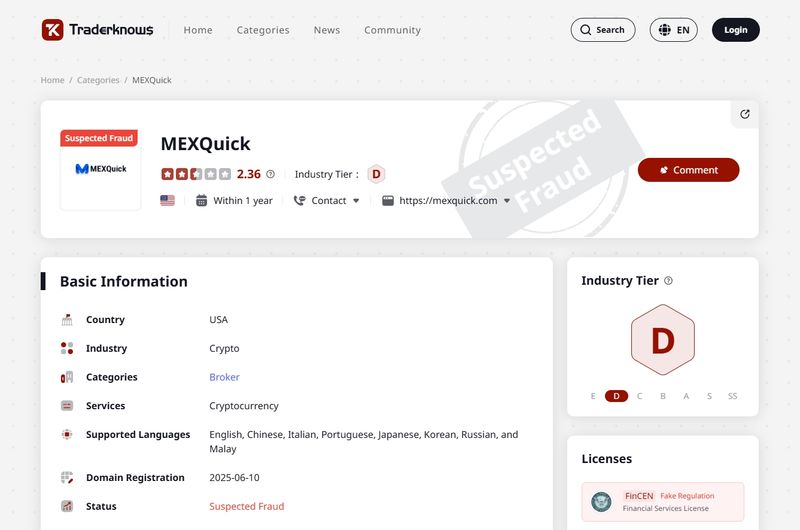Click the Licenses heading

click(607, 459)
